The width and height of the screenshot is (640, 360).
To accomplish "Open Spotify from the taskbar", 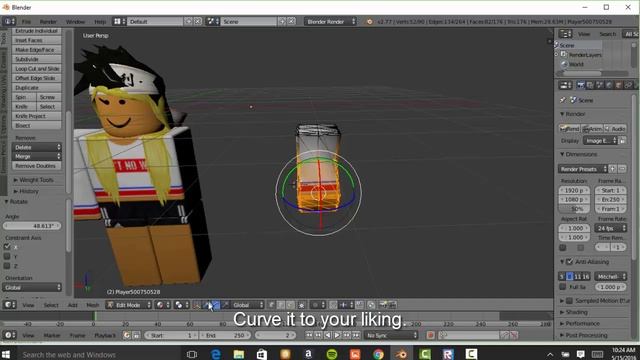I will click(331, 354).
